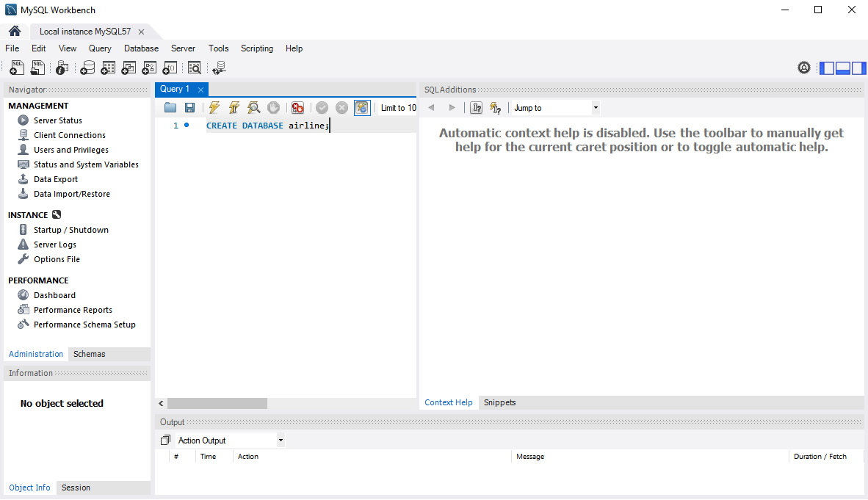The height and width of the screenshot is (500, 868).
Task: Hide the left sidebar panel toggle
Action: click(x=827, y=68)
